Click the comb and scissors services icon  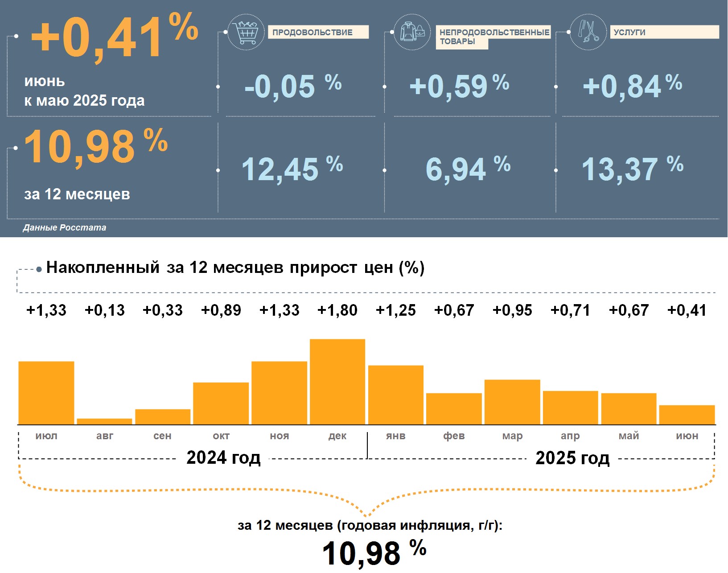click(x=588, y=32)
